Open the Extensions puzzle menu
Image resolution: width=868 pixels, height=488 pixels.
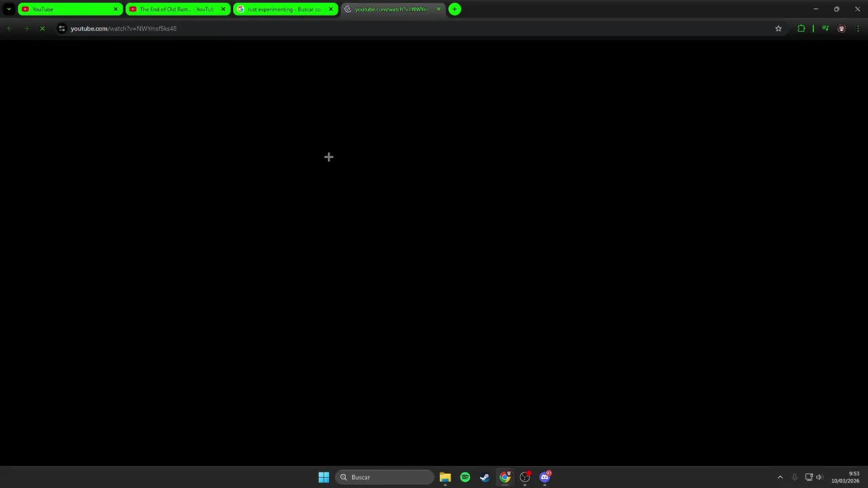pyautogui.click(x=801, y=28)
